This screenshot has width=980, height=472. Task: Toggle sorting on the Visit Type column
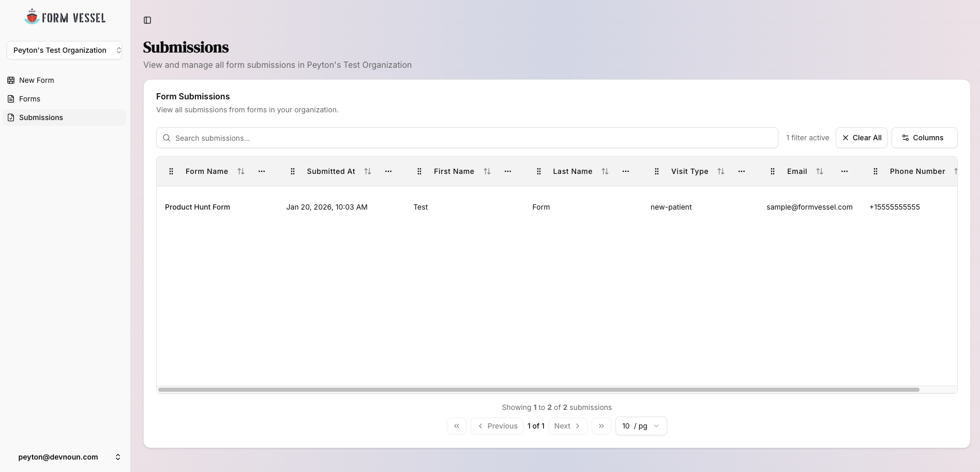click(721, 171)
